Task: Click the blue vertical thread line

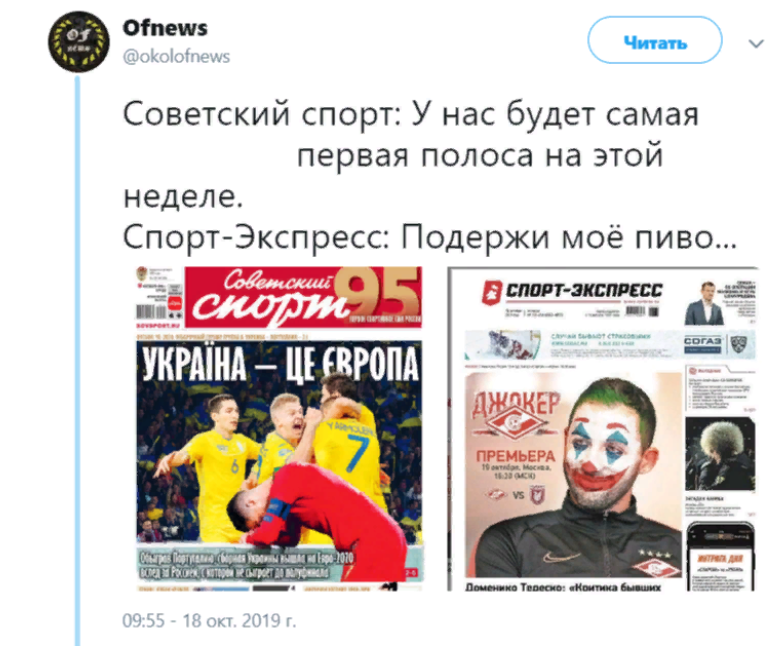Action: (77, 360)
